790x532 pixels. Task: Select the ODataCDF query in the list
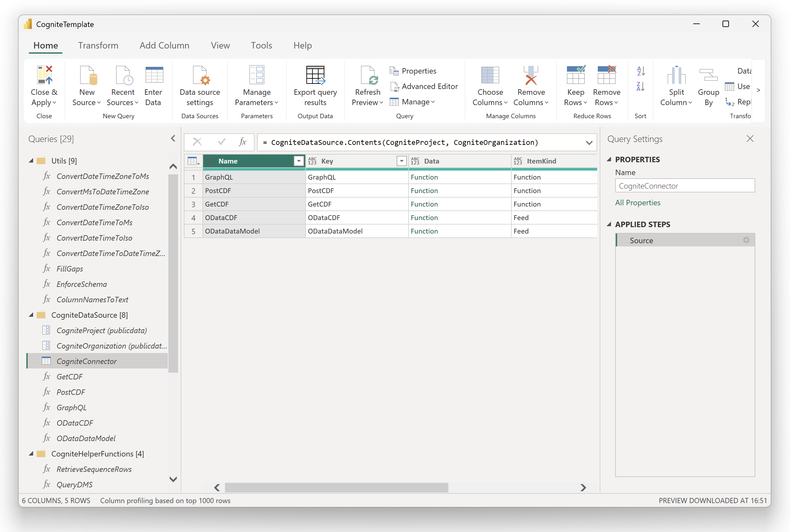(75, 423)
